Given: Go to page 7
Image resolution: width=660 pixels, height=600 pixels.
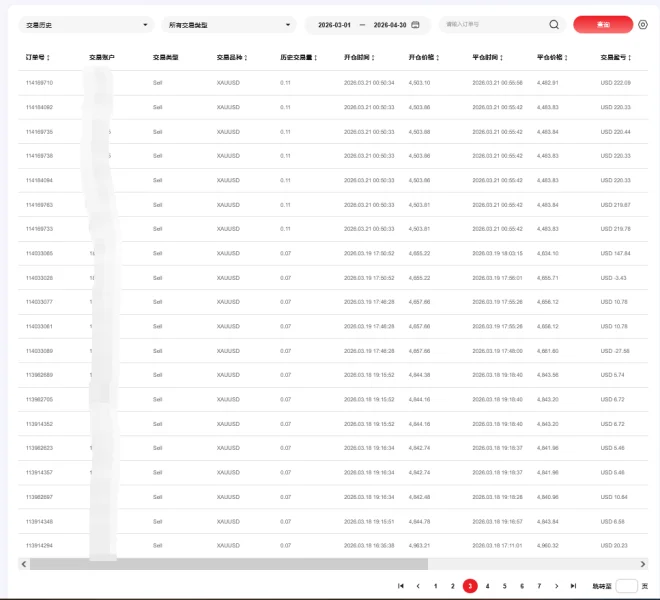Looking at the screenshot, I should pos(539,586).
